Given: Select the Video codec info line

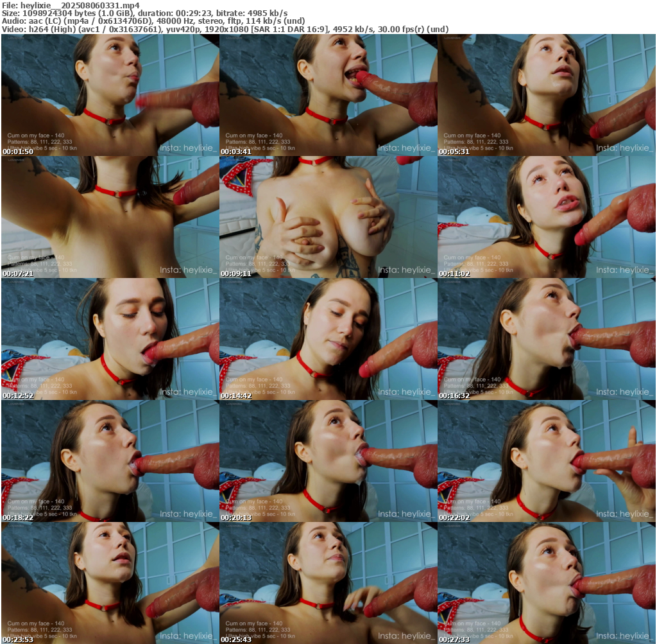Looking at the screenshot, I should click(225, 30).
